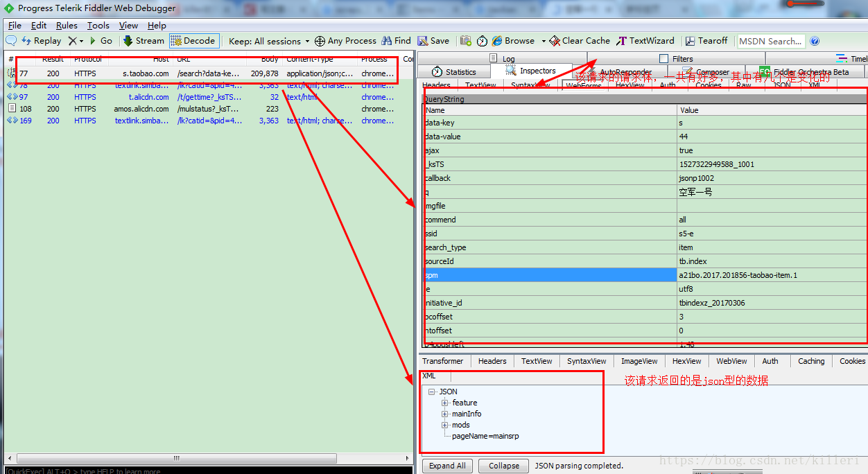The width and height of the screenshot is (868, 474).
Task: Switch to the Filters tab
Action: [676, 59]
